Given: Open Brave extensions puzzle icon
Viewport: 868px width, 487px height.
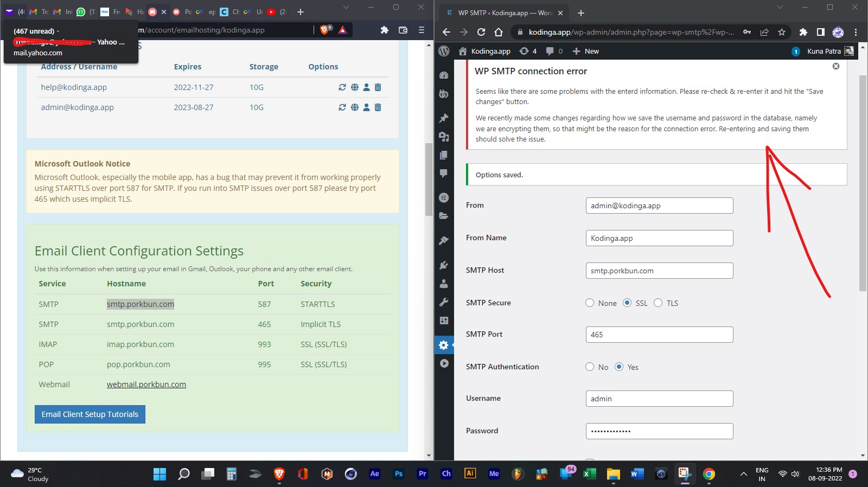Looking at the screenshot, I should click(385, 30).
